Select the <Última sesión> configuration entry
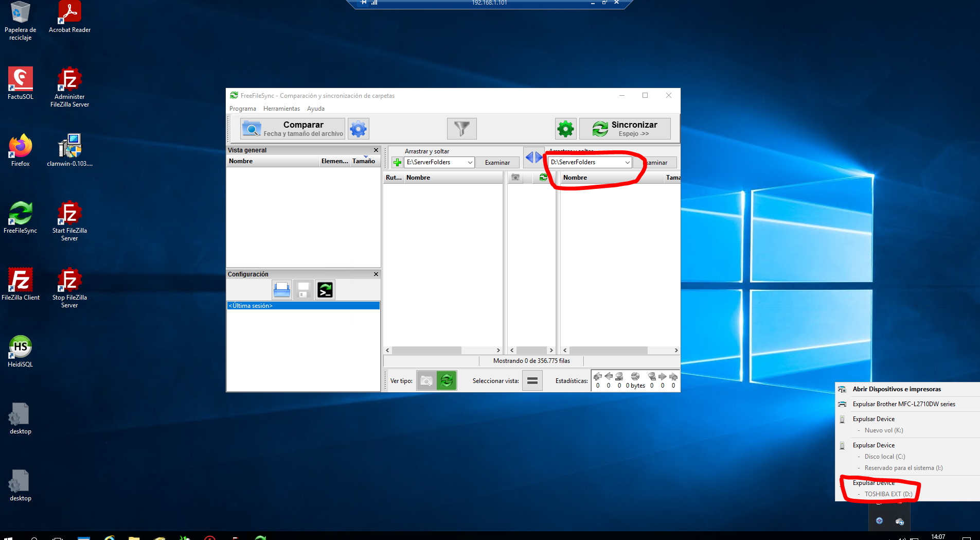Image resolution: width=980 pixels, height=540 pixels. click(303, 306)
